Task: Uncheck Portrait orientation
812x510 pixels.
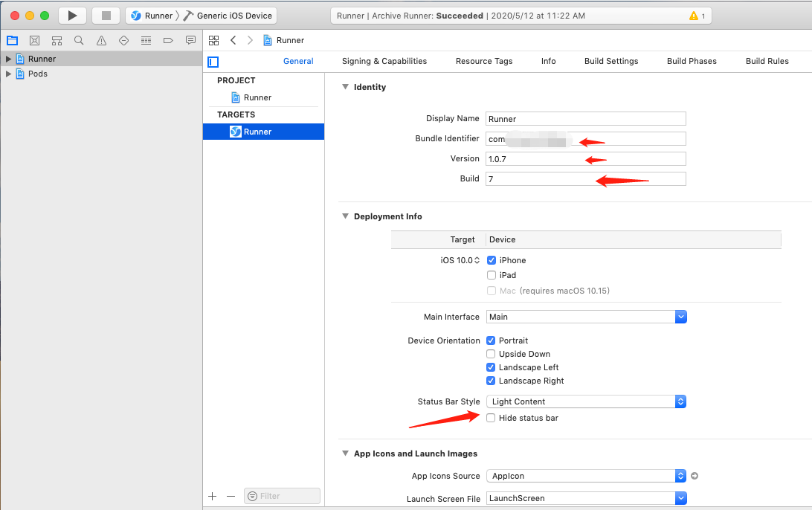Action: tap(491, 340)
